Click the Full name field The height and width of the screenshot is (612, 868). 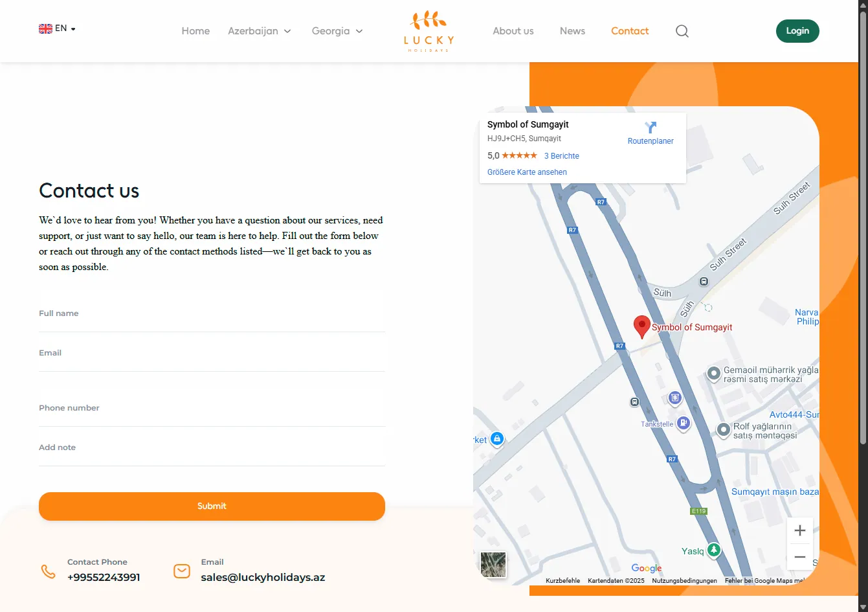212,313
